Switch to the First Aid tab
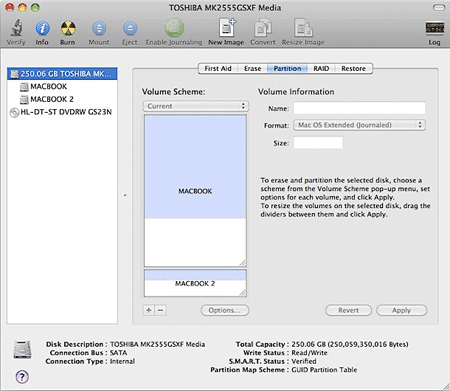Screen dimensions: 450x391 pos(218,69)
